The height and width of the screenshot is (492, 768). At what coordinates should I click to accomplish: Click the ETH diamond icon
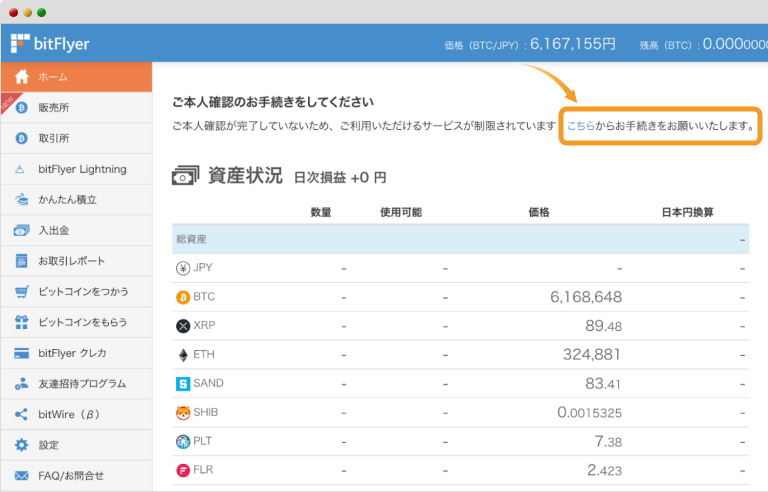pyautogui.click(x=183, y=355)
